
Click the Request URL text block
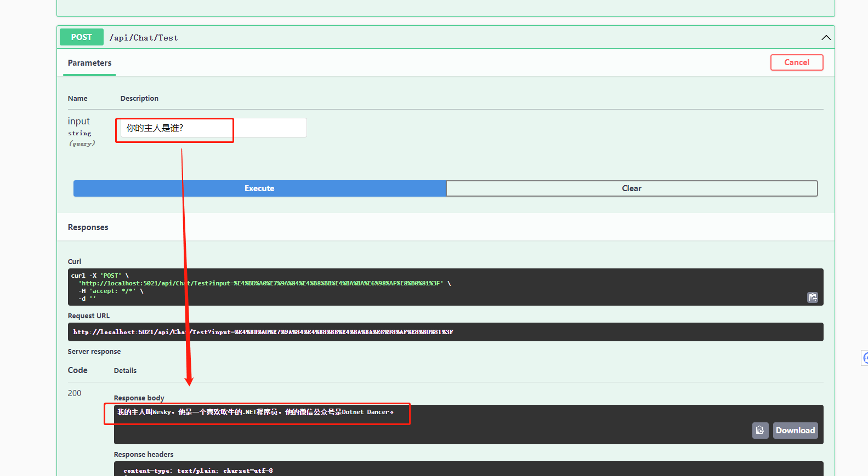(x=445, y=332)
